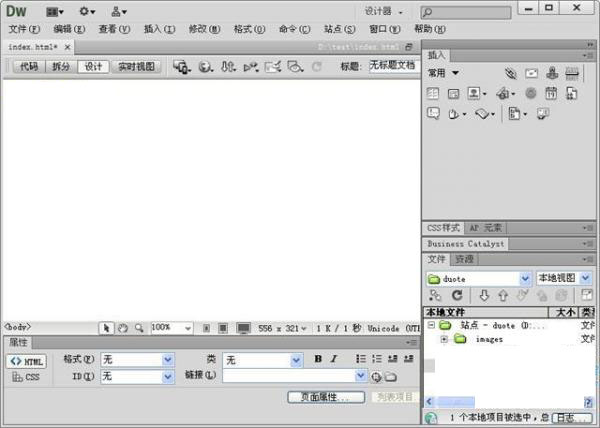Select the Zoom magnifier tool
The height and width of the screenshot is (428, 600).
[x=138, y=327]
